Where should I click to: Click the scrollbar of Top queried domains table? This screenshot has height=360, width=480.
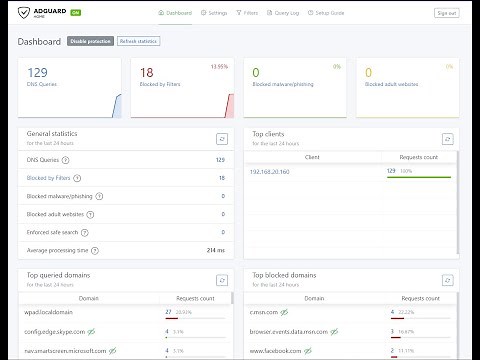(232, 298)
